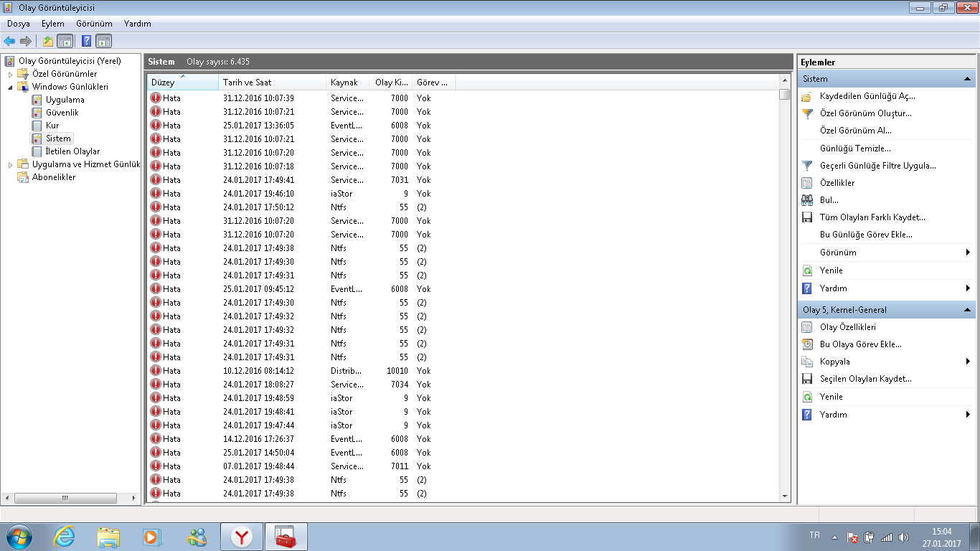Screen dimensions: 980x551
Task: Click Seçilen Olayları Kaydet action
Action: tap(865, 379)
